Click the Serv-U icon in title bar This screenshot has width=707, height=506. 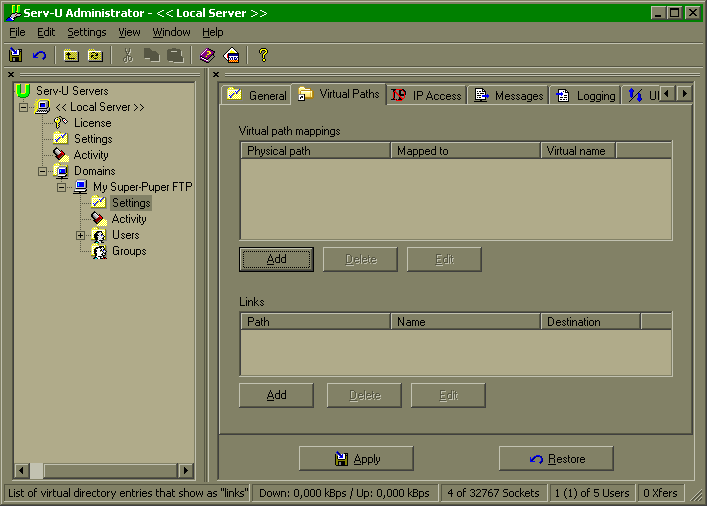tap(15, 13)
